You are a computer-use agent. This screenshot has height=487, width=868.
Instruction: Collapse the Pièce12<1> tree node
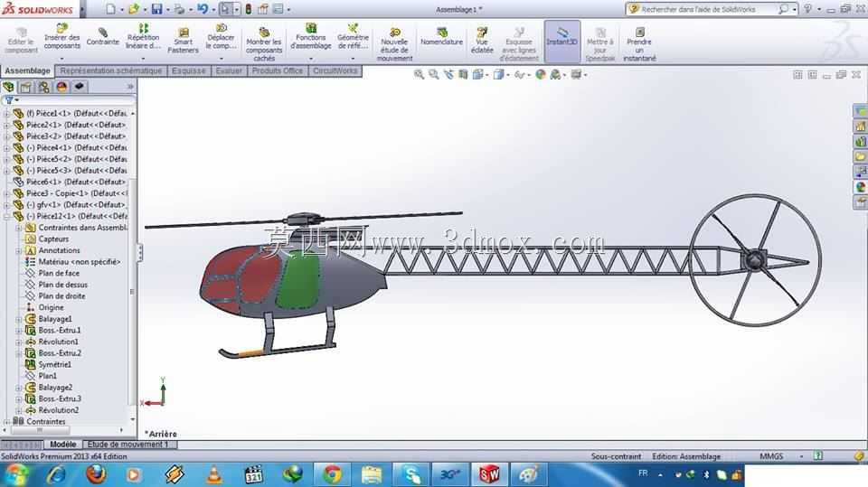[6, 216]
